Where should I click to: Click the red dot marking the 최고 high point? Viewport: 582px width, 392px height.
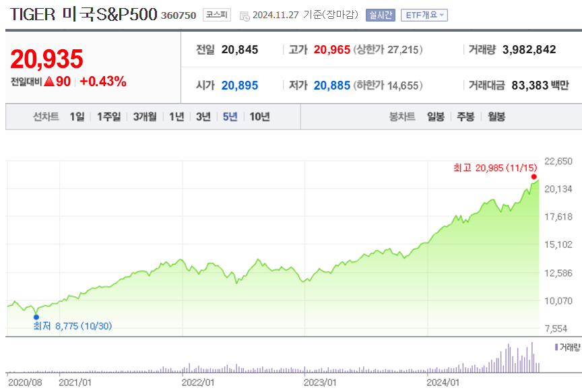pyautogui.click(x=534, y=176)
